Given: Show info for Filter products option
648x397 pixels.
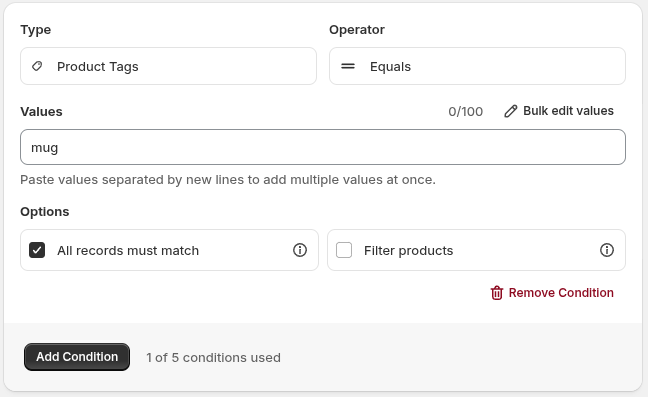Looking at the screenshot, I should (x=607, y=250).
